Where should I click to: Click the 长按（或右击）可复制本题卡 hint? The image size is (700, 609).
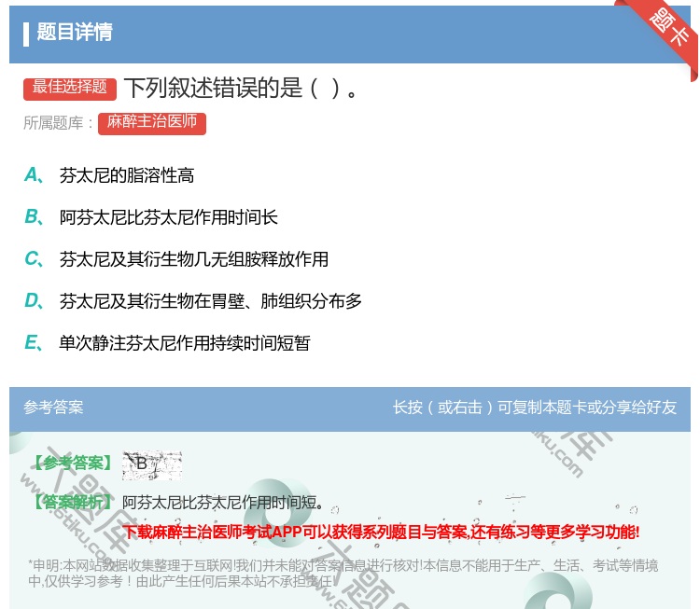click(x=534, y=408)
